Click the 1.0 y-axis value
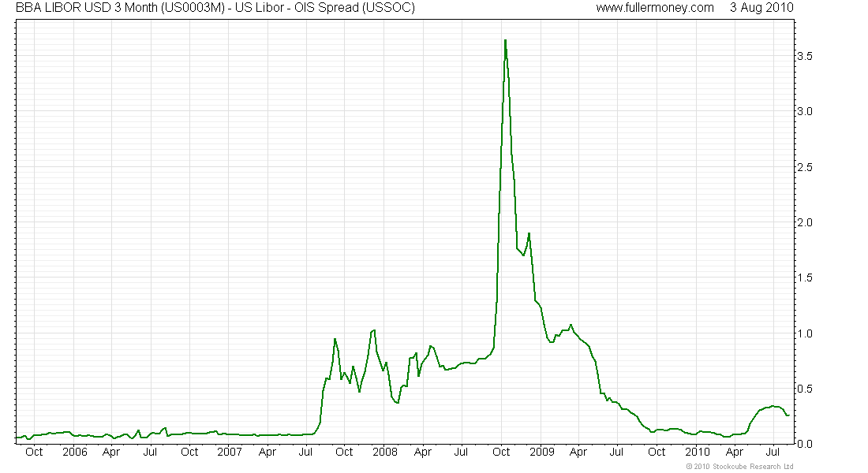868x473 pixels. click(804, 333)
